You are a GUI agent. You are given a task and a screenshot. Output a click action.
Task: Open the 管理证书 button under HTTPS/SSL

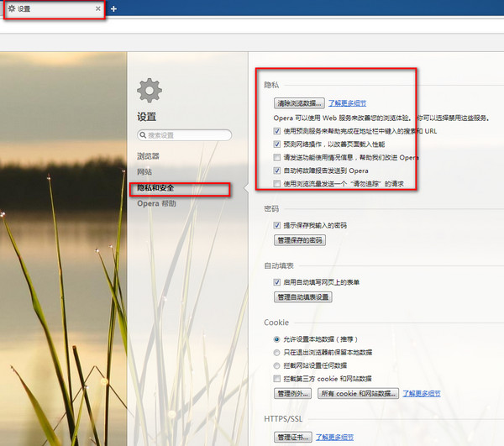coord(293,437)
